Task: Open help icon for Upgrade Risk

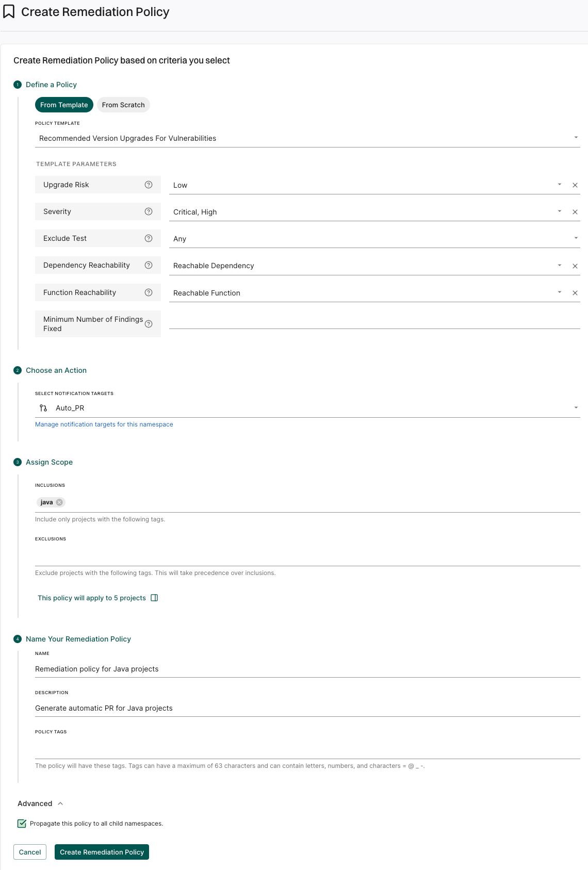Action: pyautogui.click(x=149, y=185)
